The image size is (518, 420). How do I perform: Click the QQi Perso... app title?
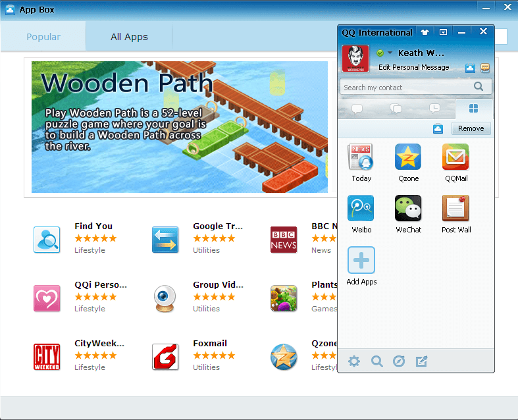101,284
